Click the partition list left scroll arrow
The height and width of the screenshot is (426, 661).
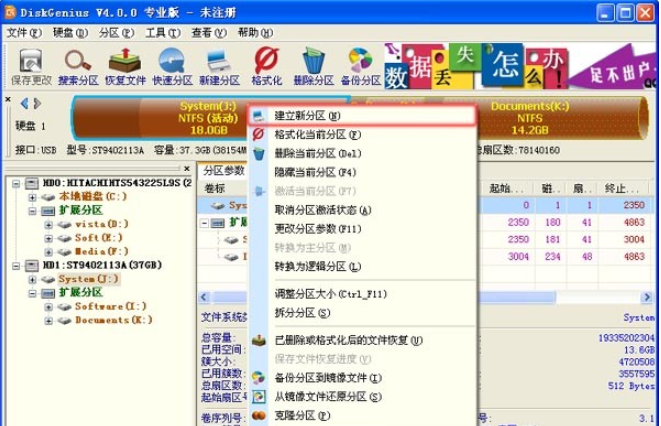204,297
